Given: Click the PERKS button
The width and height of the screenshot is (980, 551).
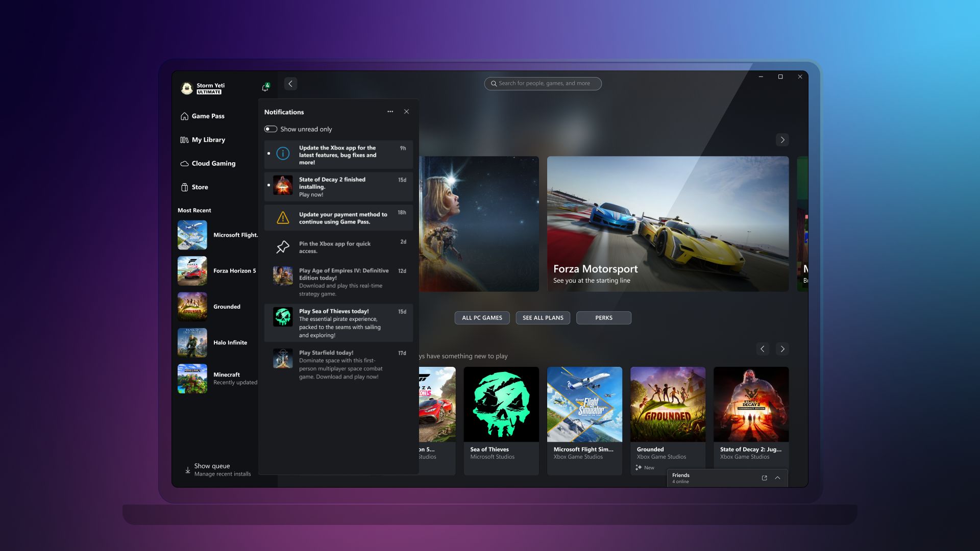Looking at the screenshot, I should tap(603, 318).
